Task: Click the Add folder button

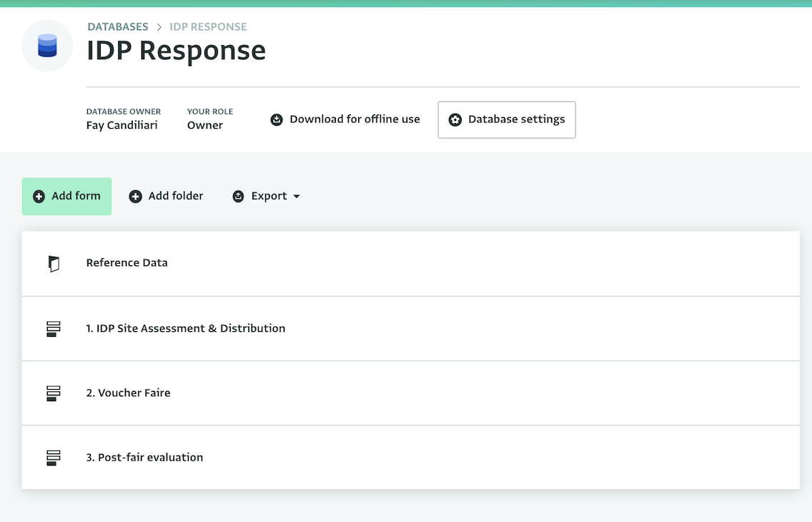Action: click(x=167, y=196)
